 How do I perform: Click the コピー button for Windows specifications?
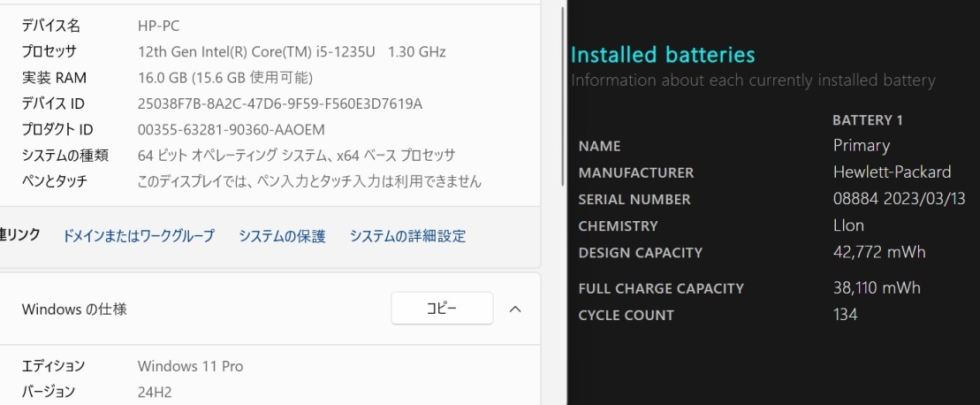442,308
